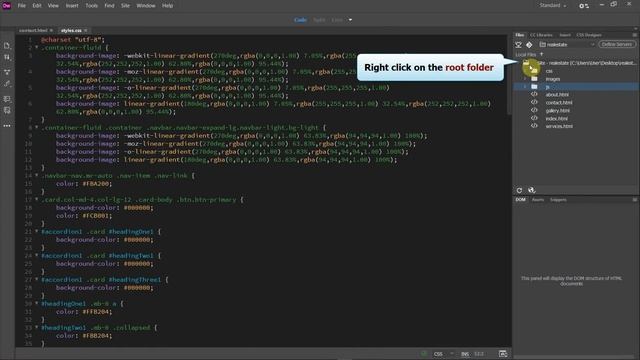Click the Refresh icon in Files panel
Viewport: 640px width, 360px height.
click(x=519, y=190)
